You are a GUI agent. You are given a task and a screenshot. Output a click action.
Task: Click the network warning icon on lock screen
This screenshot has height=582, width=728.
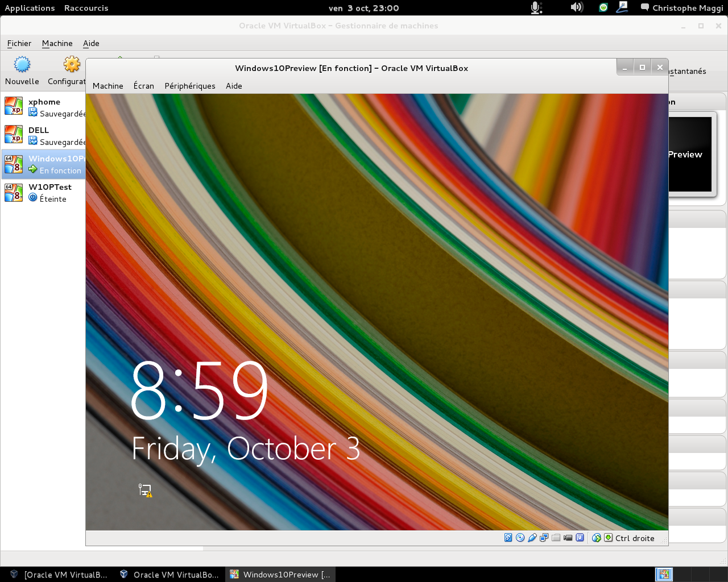(x=145, y=490)
